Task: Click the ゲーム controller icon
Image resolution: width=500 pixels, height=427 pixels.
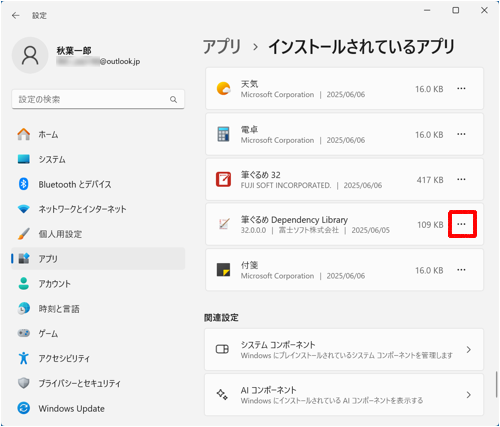Action: point(24,333)
